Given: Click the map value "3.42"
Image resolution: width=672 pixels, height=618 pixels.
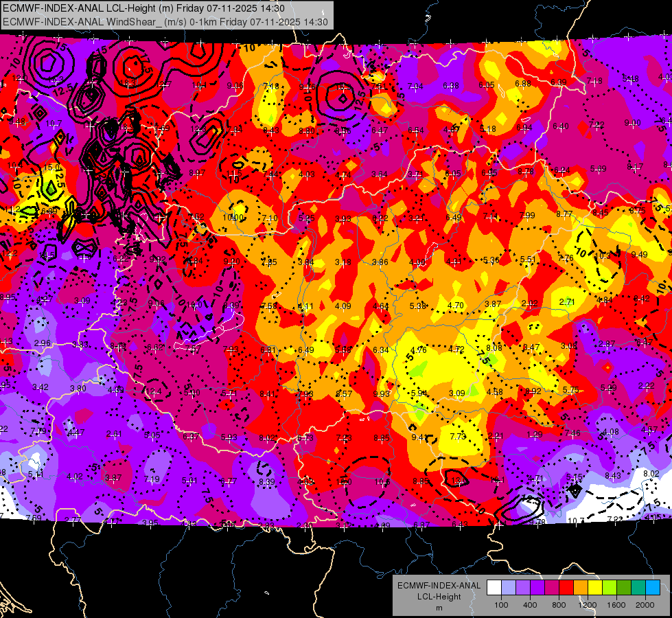Looking at the screenshot, I should (x=40, y=387).
